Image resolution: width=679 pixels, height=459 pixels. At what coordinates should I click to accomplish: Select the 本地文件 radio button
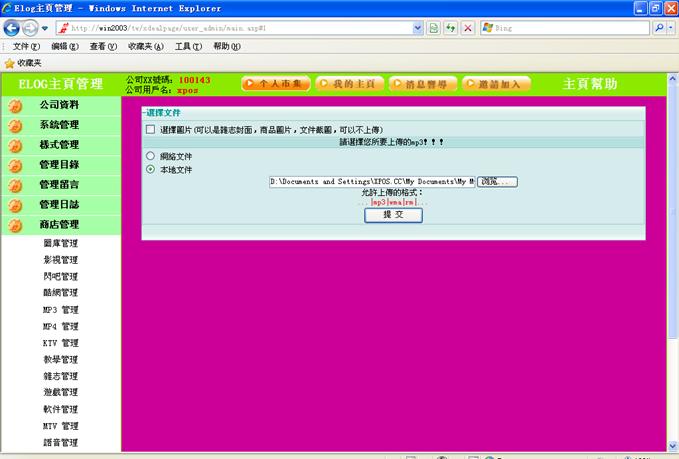(151, 169)
